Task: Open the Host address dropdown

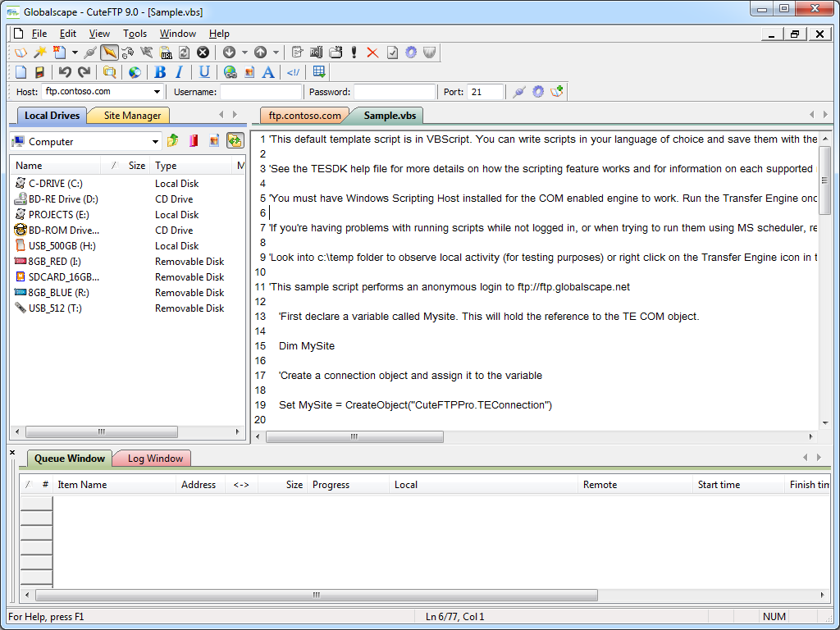Action: [x=157, y=92]
